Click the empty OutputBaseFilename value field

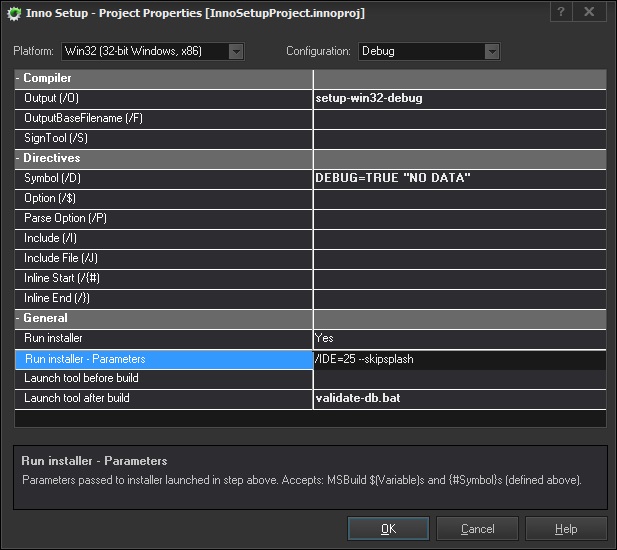(460, 118)
